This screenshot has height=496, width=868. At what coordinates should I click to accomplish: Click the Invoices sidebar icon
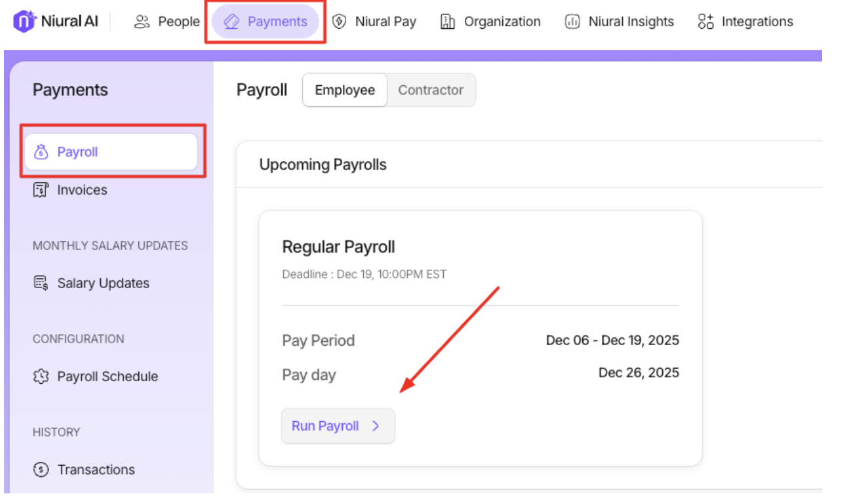(x=41, y=190)
